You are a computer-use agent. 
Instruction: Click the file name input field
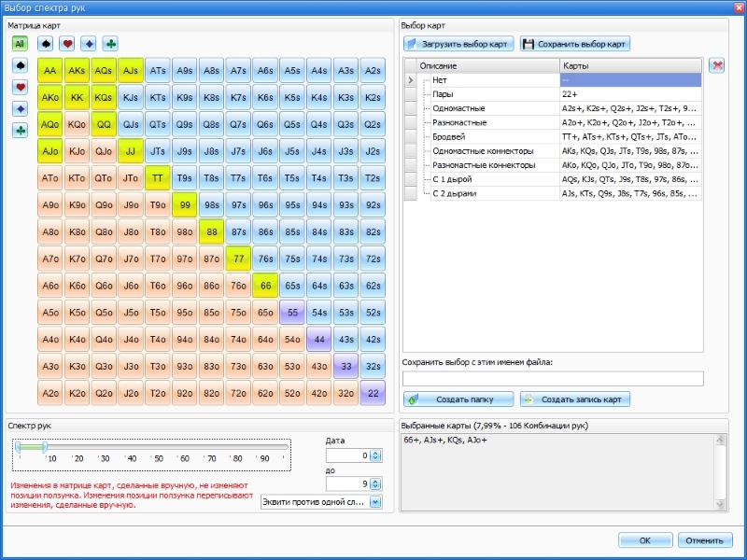pos(553,379)
